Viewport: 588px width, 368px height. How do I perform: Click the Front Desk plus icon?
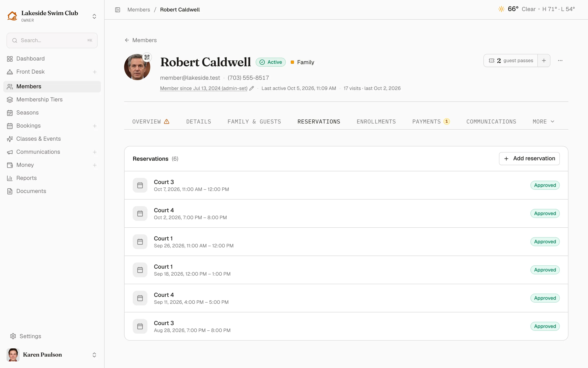click(95, 72)
